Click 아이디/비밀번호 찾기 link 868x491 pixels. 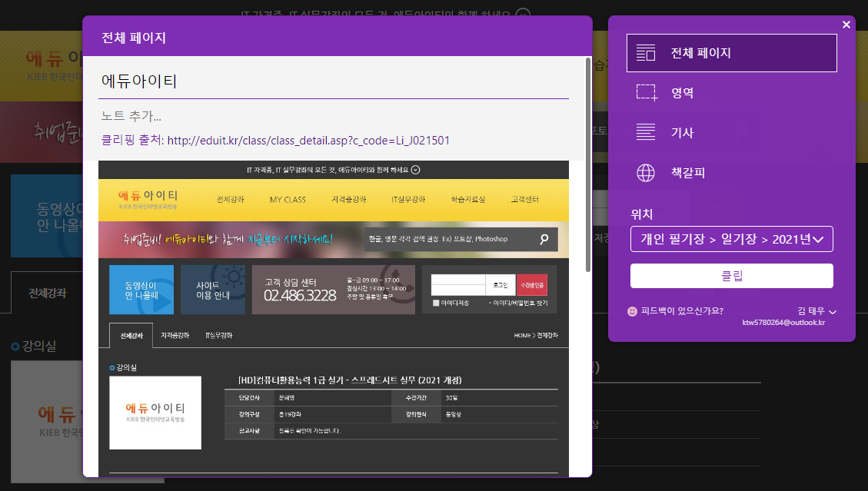pos(520,304)
